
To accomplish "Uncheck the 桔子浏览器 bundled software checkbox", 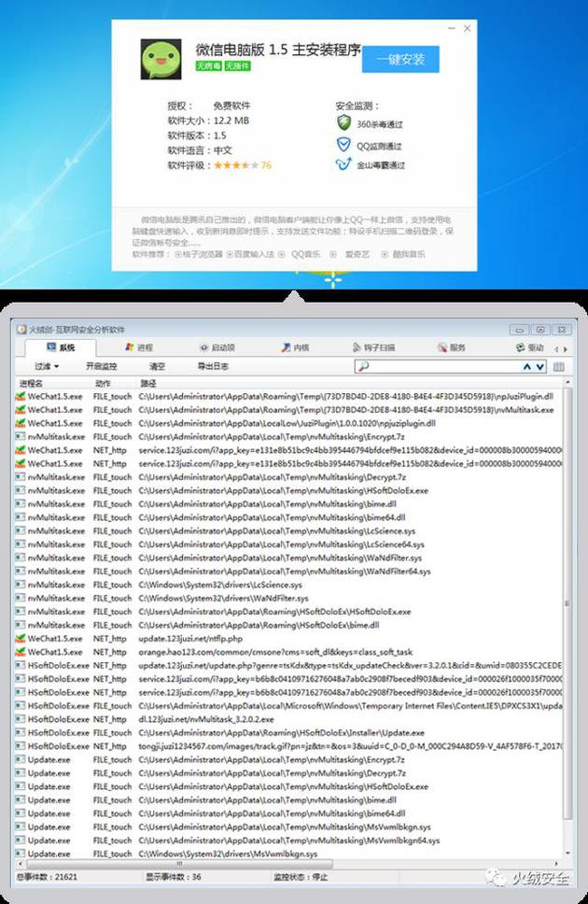I will [x=178, y=254].
